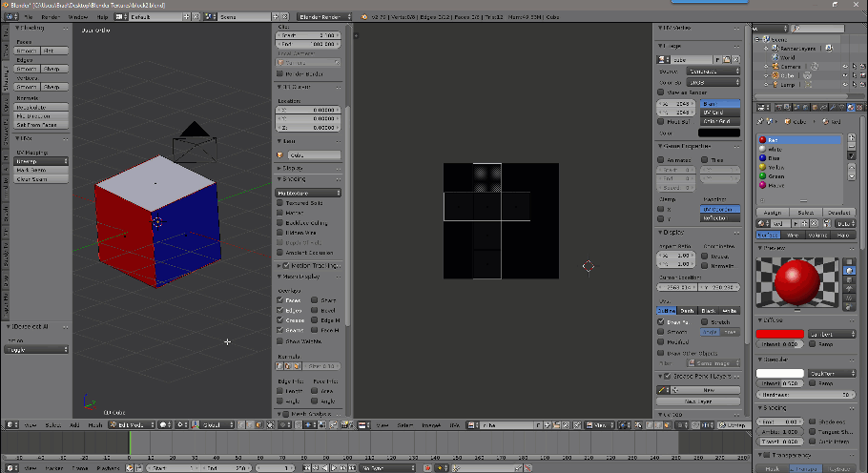The height and width of the screenshot is (473, 868).
Task: Open the File menu
Action: pos(27,17)
